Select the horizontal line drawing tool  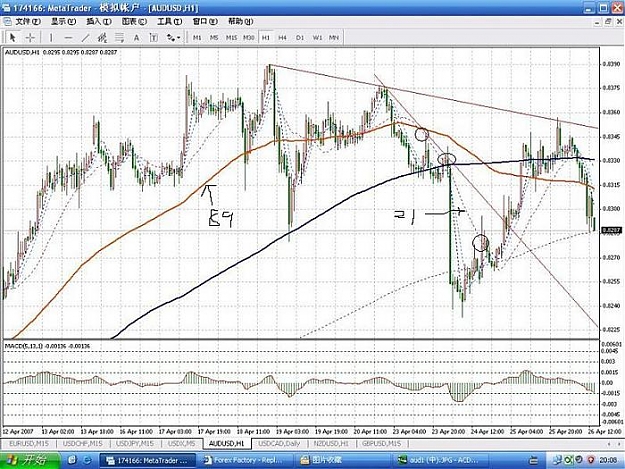[68, 37]
